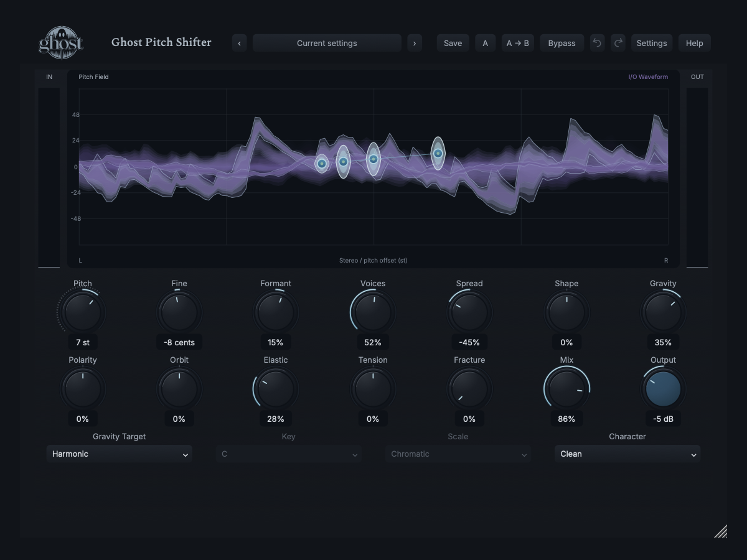Click the Tension knob
Screen dimensions: 747x560
tap(373, 388)
